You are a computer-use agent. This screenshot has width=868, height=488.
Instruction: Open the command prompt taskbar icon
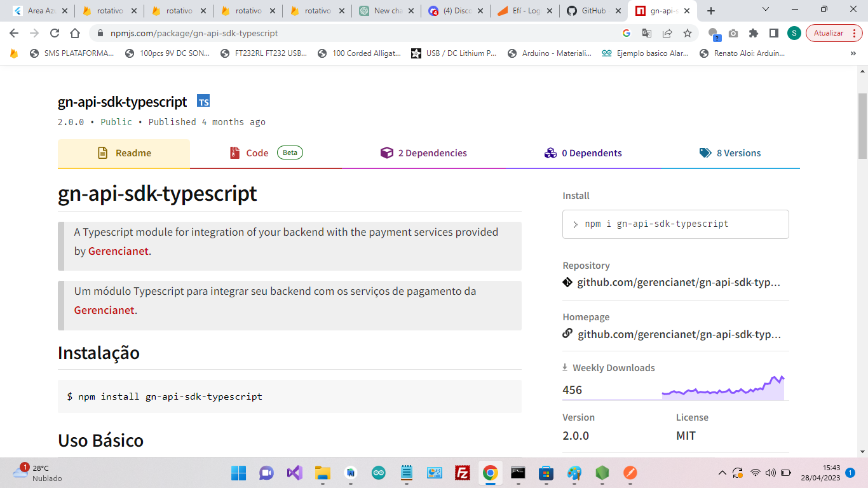[x=519, y=473]
